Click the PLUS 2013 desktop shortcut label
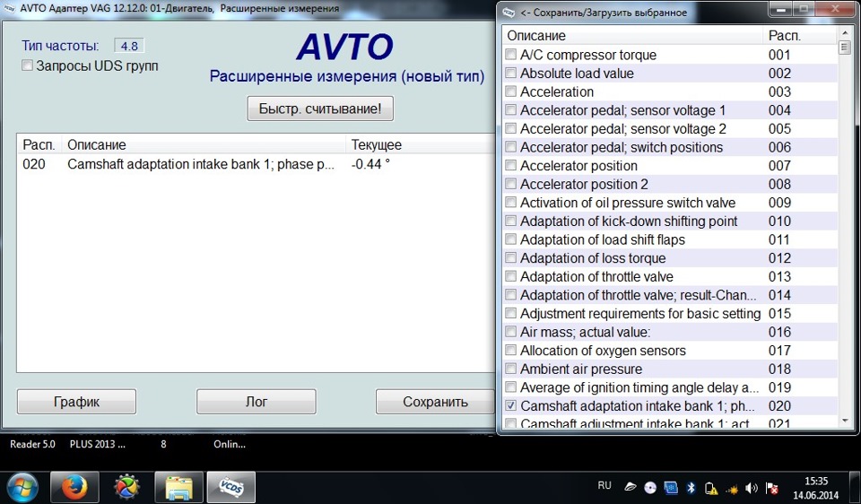 [97, 444]
